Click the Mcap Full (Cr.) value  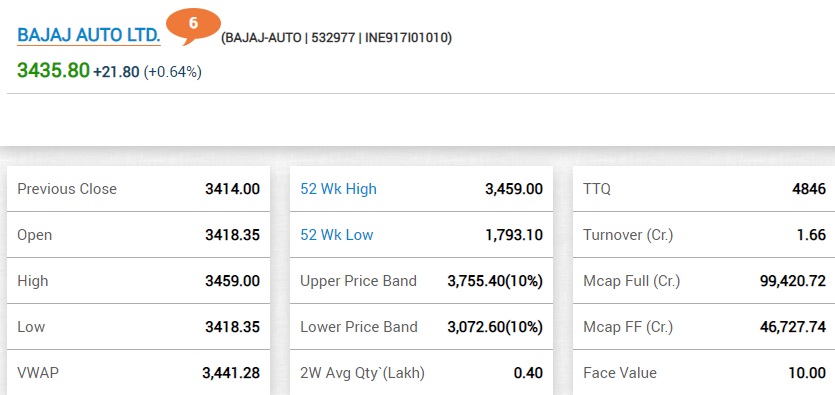click(x=793, y=281)
